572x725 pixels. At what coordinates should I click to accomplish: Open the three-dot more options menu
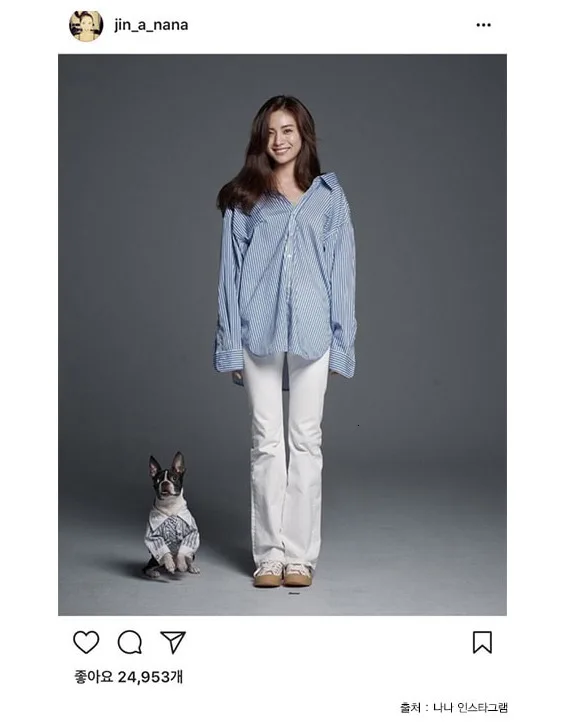(483, 25)
